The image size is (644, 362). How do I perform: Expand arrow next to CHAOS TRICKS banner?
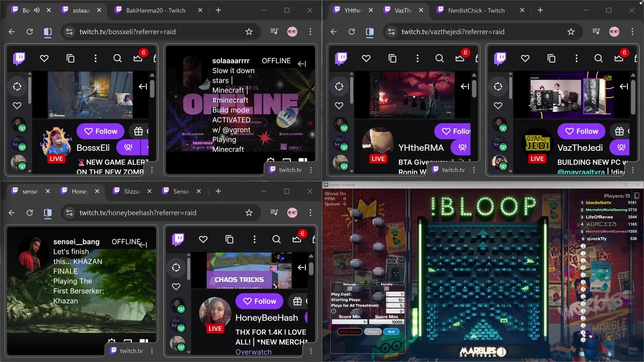(275, 287)
